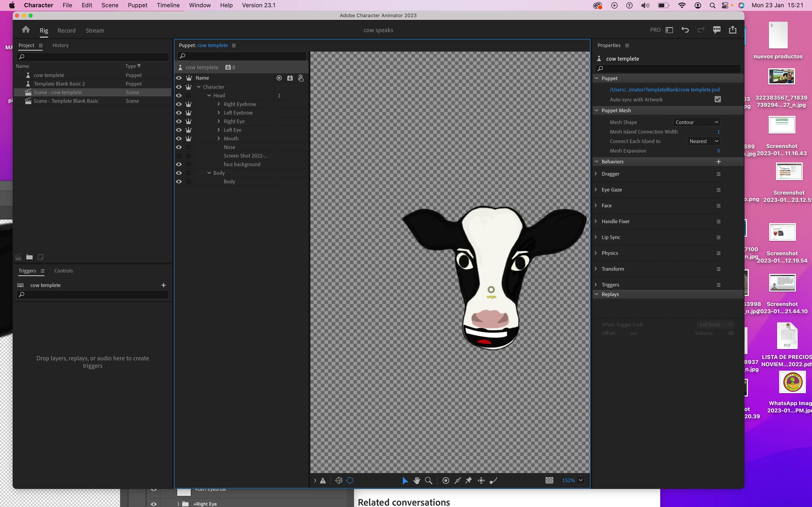The width and height of the screenshot is (812, 507).
Task: Toggle the mesh display icon
Action: click(338, 480)
